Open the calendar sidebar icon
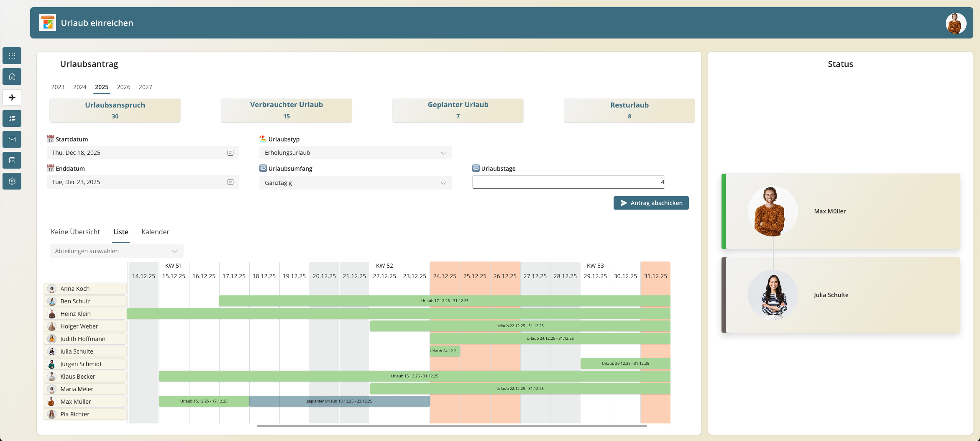This screenshot has width=980, height=441. (12, 160)
